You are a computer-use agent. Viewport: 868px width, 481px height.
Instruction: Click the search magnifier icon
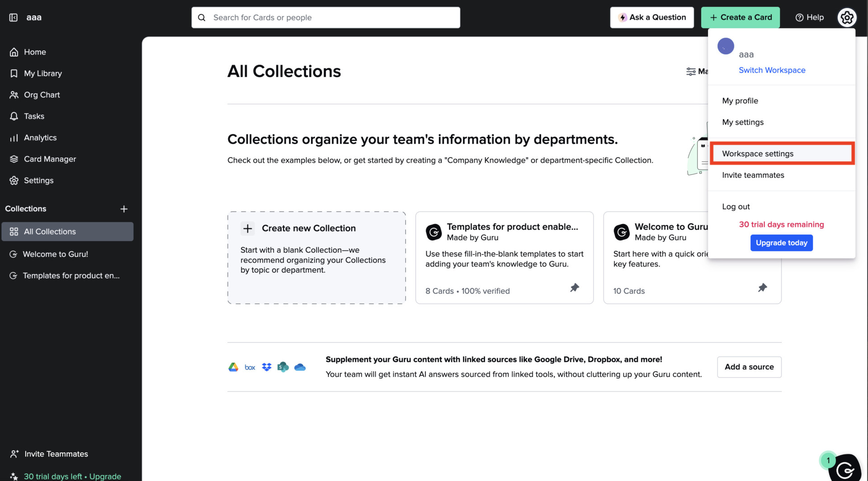coord(202,17)
